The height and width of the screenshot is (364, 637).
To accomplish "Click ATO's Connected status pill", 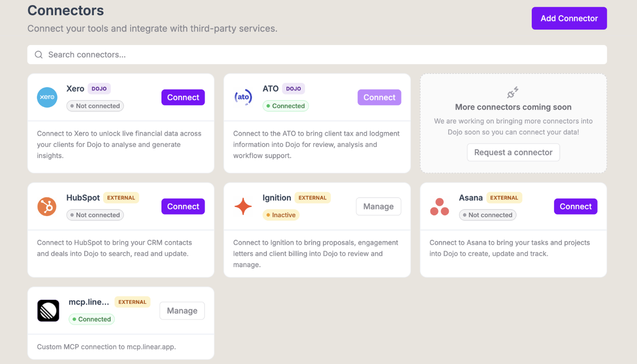I will tap(286, 106).
